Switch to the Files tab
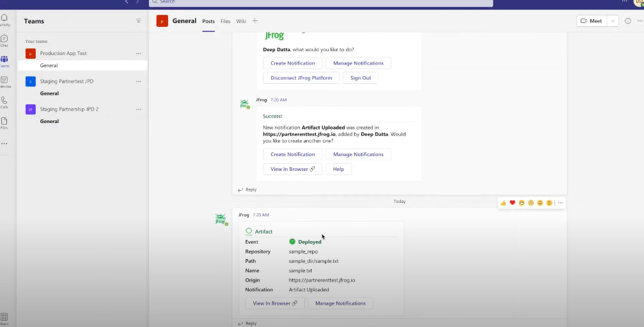The height and width of the screenshot is (327, 644). pyautogui.click(x=226, y=21)
